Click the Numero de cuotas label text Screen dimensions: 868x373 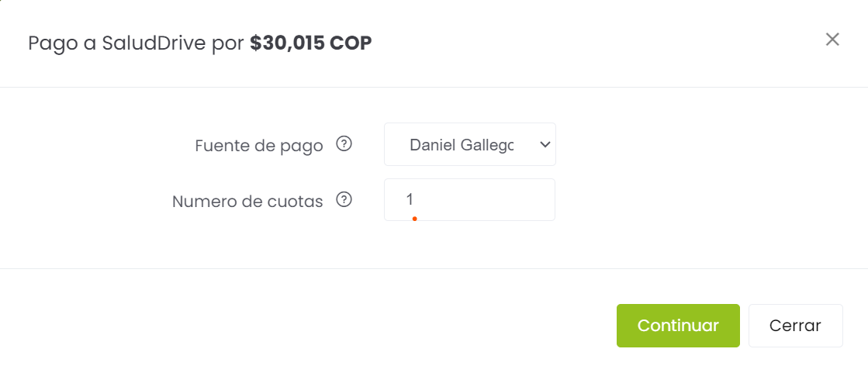point(247,202)
